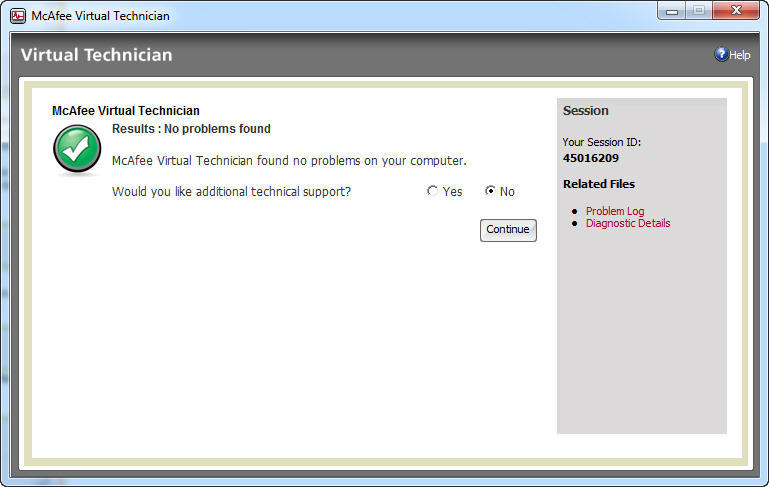Click the McAfee icon in title bar
This screenshot has width=769, height=487.
coord(18,16)
